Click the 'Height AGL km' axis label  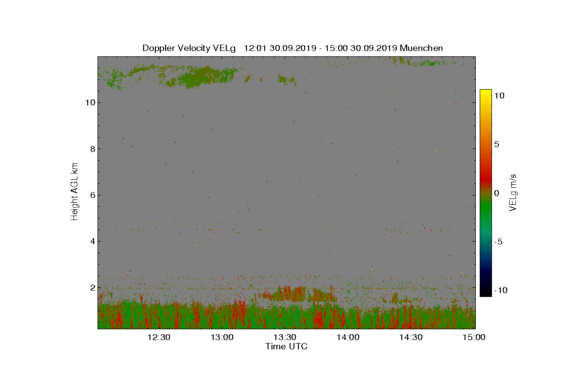74,191
